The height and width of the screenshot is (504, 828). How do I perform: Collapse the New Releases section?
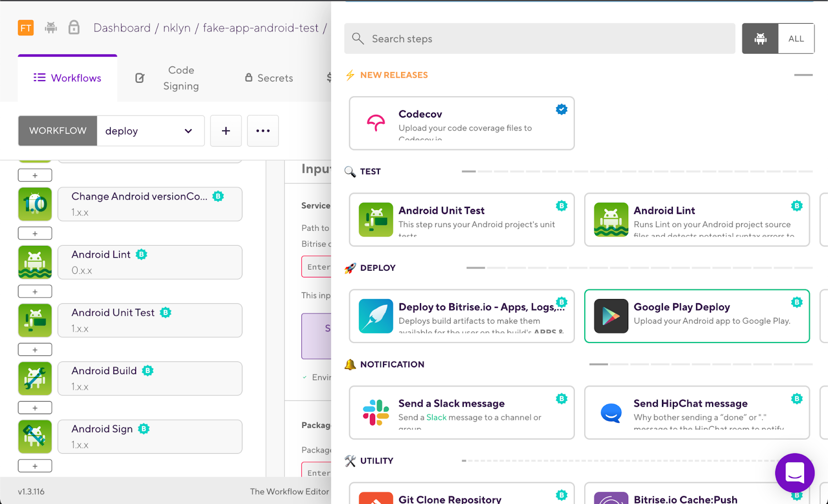coord(803,75)
